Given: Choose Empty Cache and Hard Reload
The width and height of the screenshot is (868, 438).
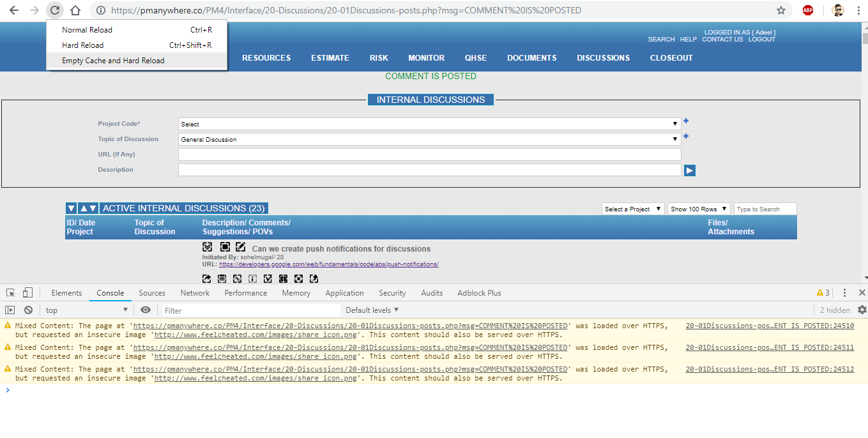Looking at the screenshot, I should [113, 61].
